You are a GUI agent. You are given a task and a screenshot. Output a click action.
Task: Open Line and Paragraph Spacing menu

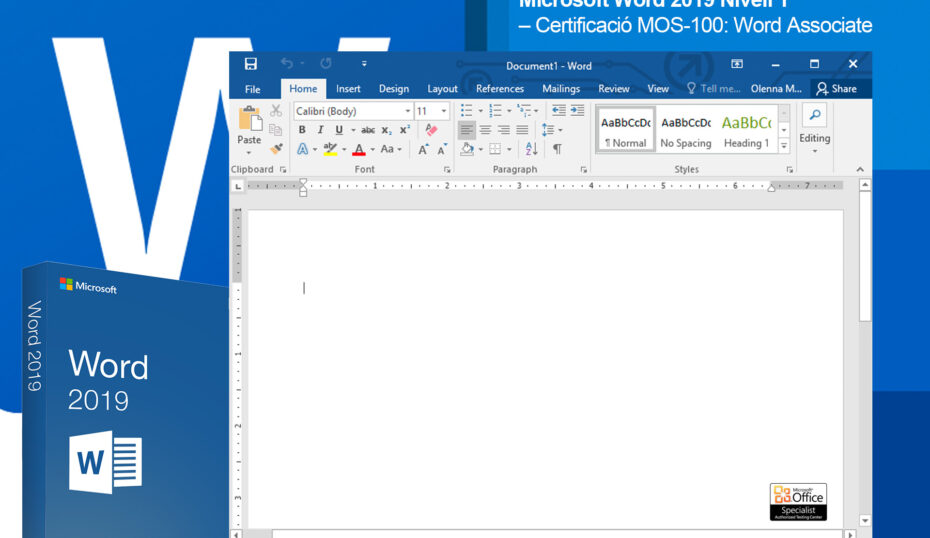pyautogui.click(x=552, y=130)
